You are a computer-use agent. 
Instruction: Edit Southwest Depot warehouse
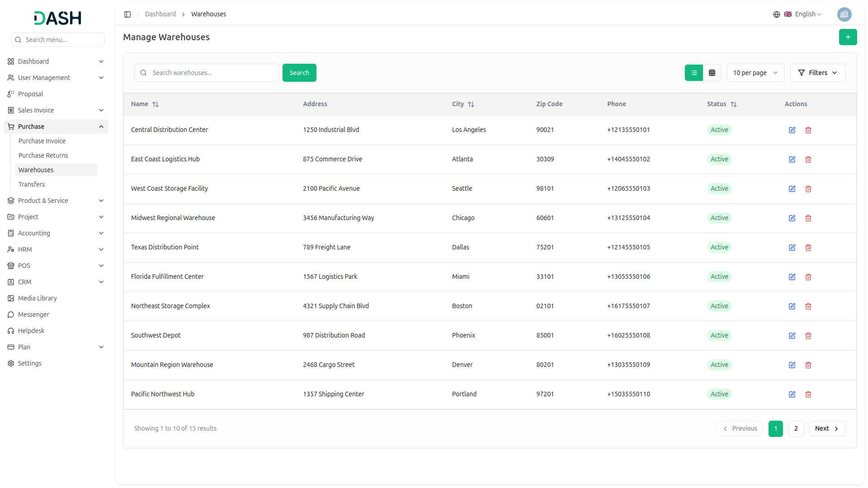tap(792, 336)
